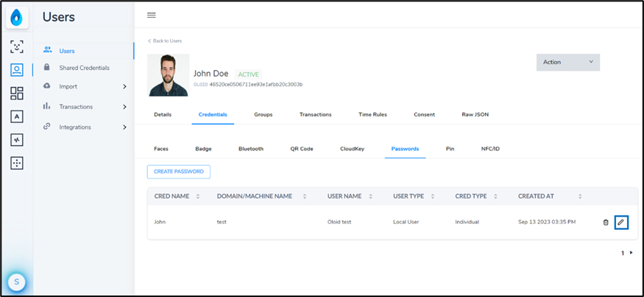The width and height of the screenshot is (644, 297).
Task: Click the 'Individual' cred type cell
Action: (467, 222)
